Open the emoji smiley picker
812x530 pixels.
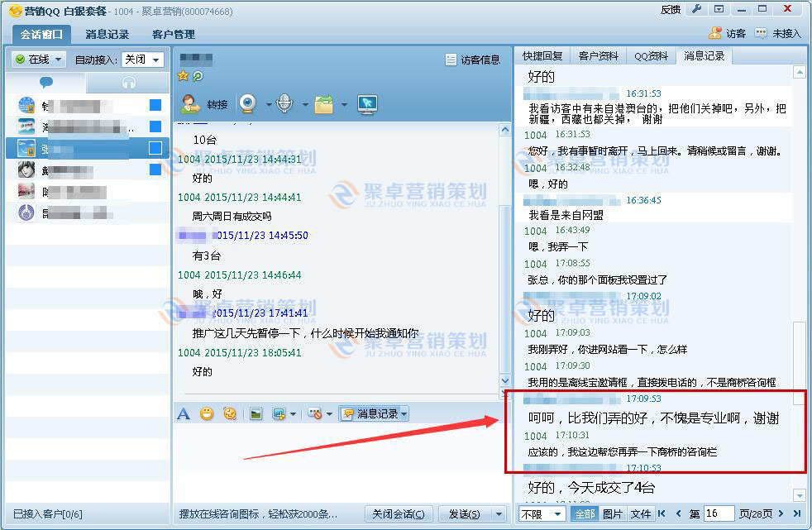(x=207, y=413)
